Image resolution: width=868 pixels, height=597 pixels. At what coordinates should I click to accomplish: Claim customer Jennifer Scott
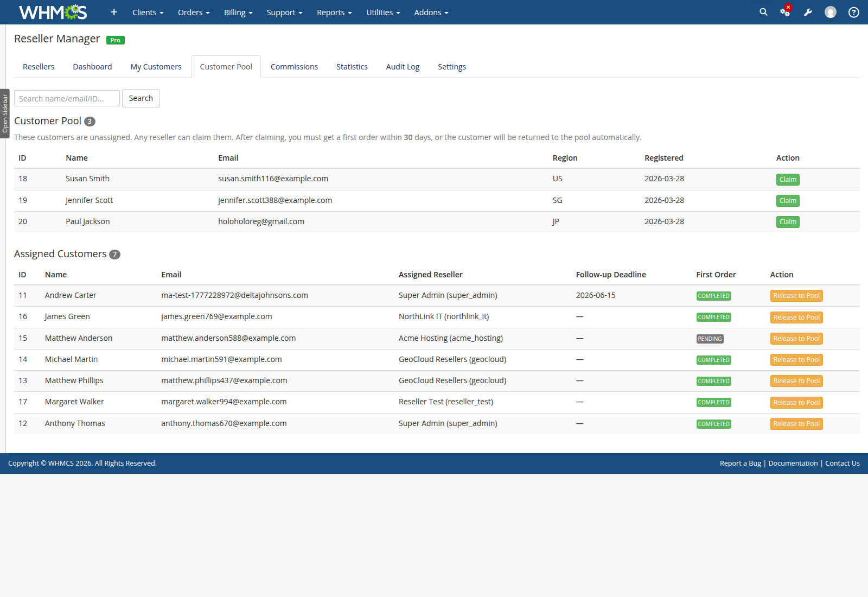coord(788,201)
